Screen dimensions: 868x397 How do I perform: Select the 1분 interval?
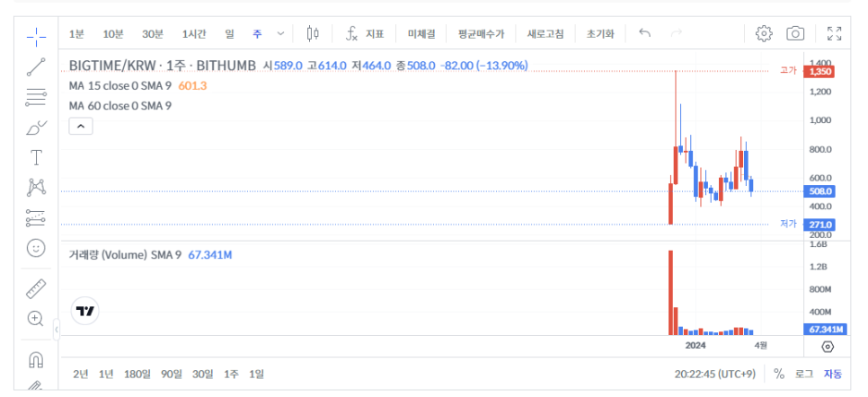[76, 34]
